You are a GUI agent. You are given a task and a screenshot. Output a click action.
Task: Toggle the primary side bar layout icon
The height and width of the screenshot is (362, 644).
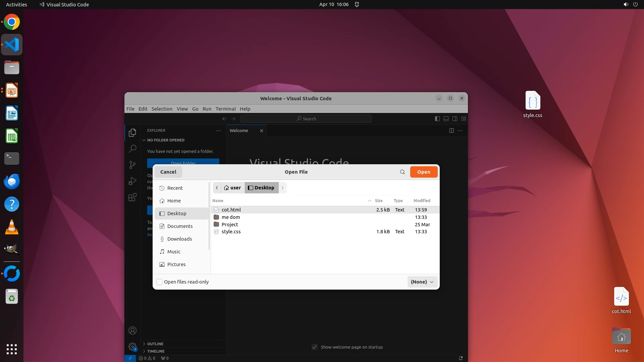(437, 119)
